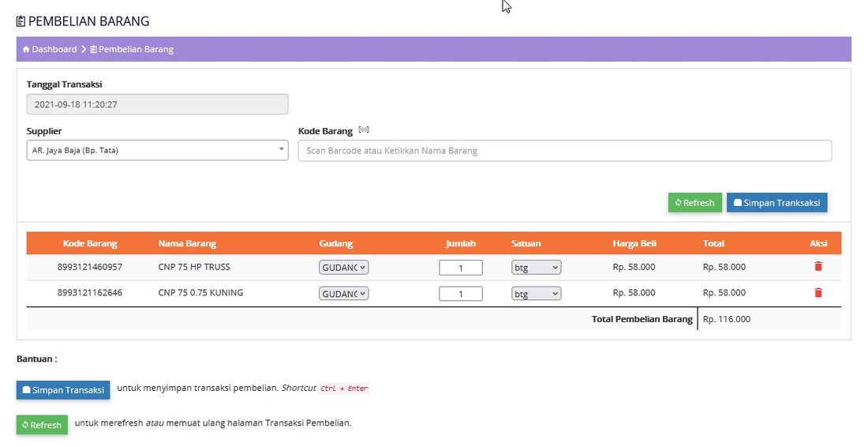The image size is (868, 447).
Task: Click code 8993121460957
Action: pyautogui.click(x=90, y=267)
